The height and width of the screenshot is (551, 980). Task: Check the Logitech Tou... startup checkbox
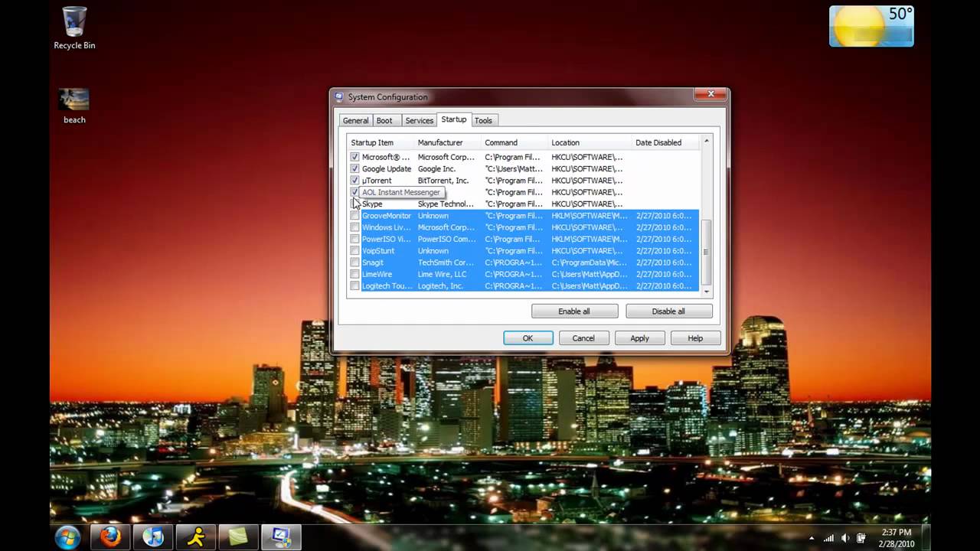point(354,286)
